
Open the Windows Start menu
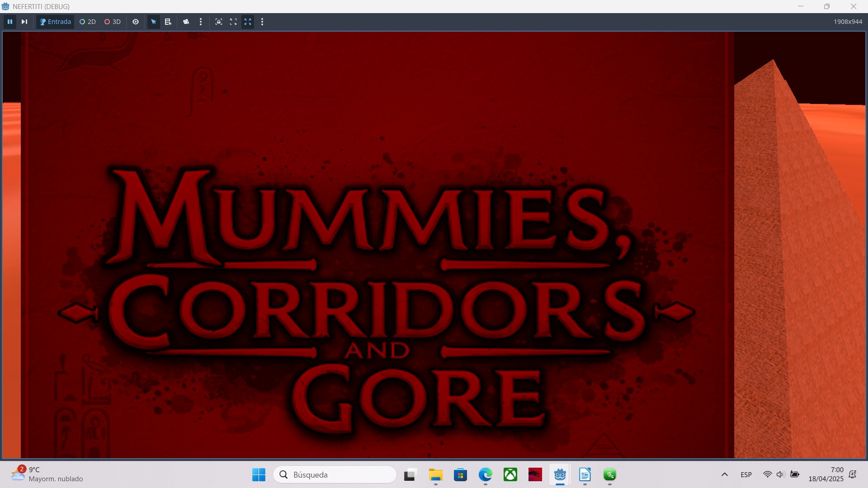[x=259, y=474]
